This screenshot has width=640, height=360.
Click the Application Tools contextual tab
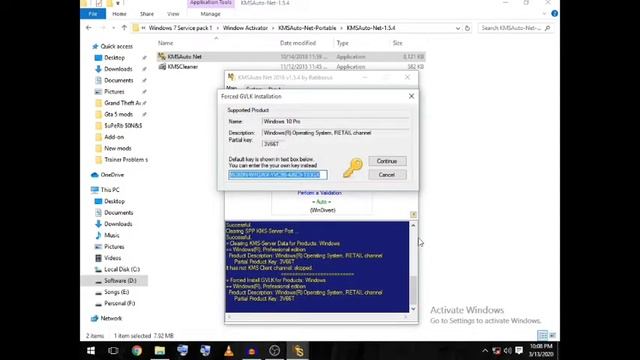[x=211, y=3]
